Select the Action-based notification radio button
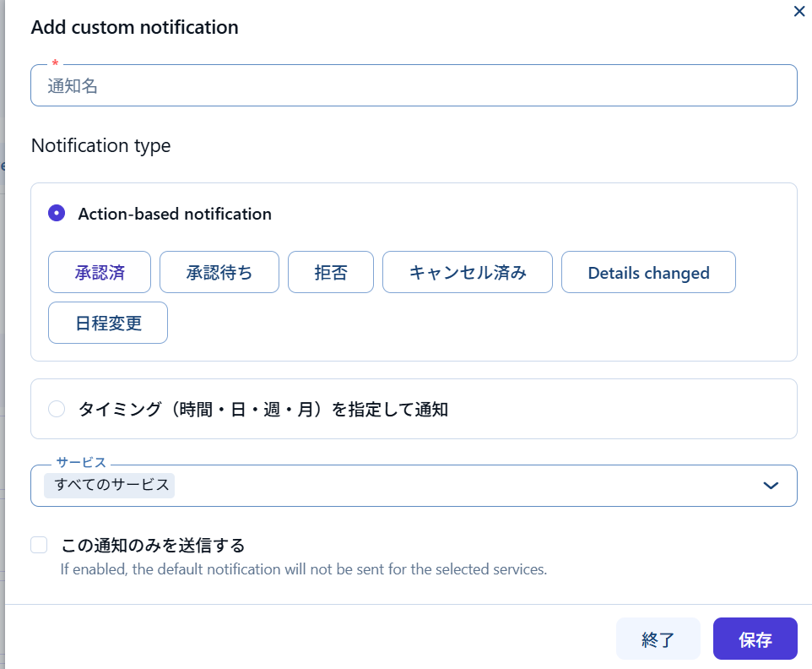This screenshot has height=669, width=812. pyautogui.click(x=57, y=214)
